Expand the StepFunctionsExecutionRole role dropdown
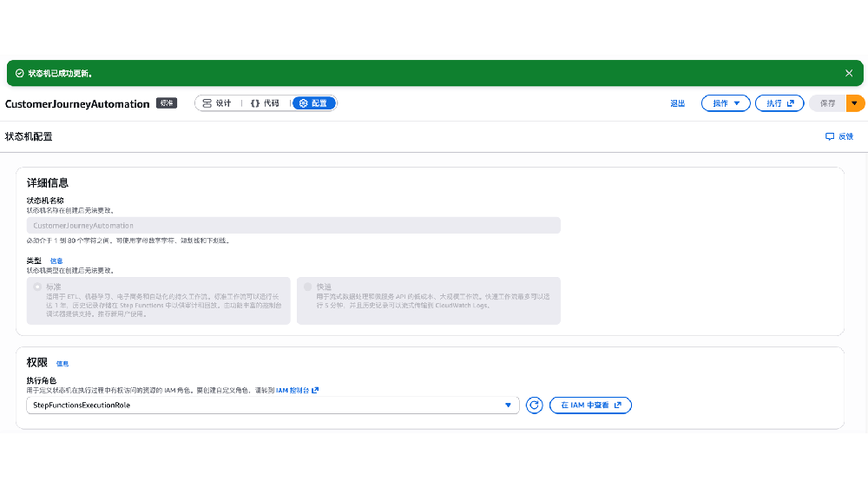Image resolution: width=868 pixels, height=488 pixels. (508, 406)
